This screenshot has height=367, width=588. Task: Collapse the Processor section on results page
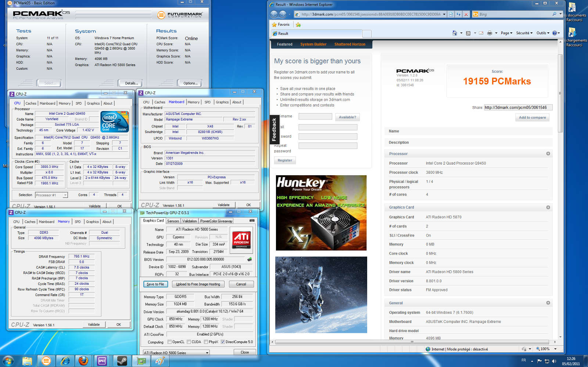[548, 154]
